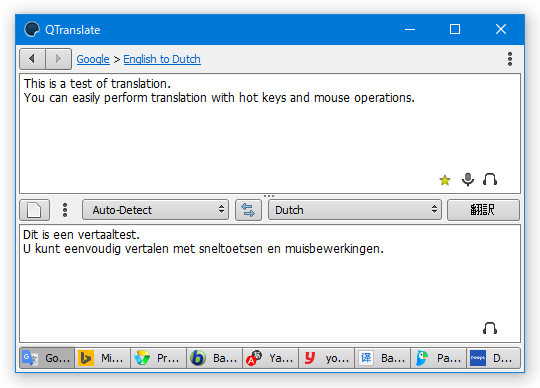Activate microphone voice input icon
Viewport: 540px width, 388px height.
pos(468,179)
